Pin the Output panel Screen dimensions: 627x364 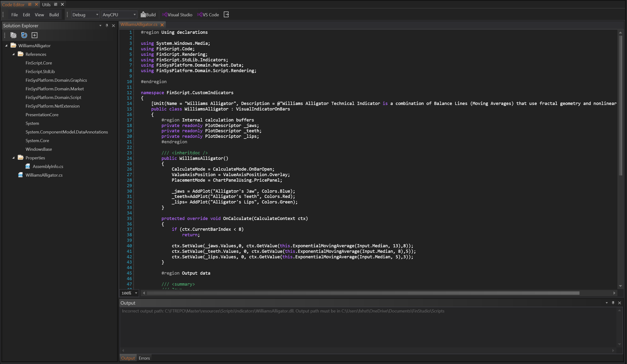tap(613, 303)
